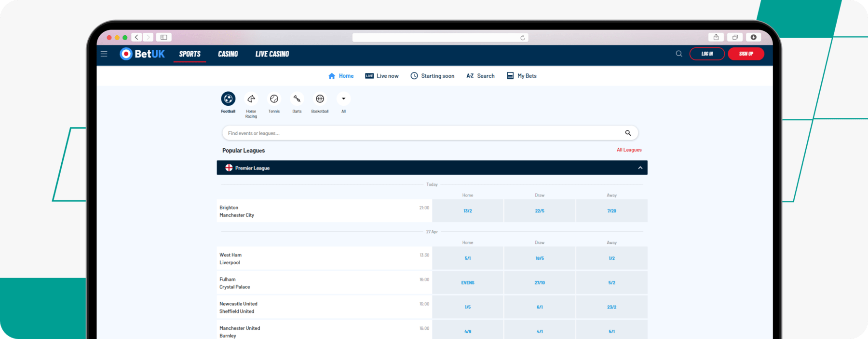Open the Newcastle United v Sheffield United match
The width and height of the screenshot is (868, 339).
coord(324,307)
